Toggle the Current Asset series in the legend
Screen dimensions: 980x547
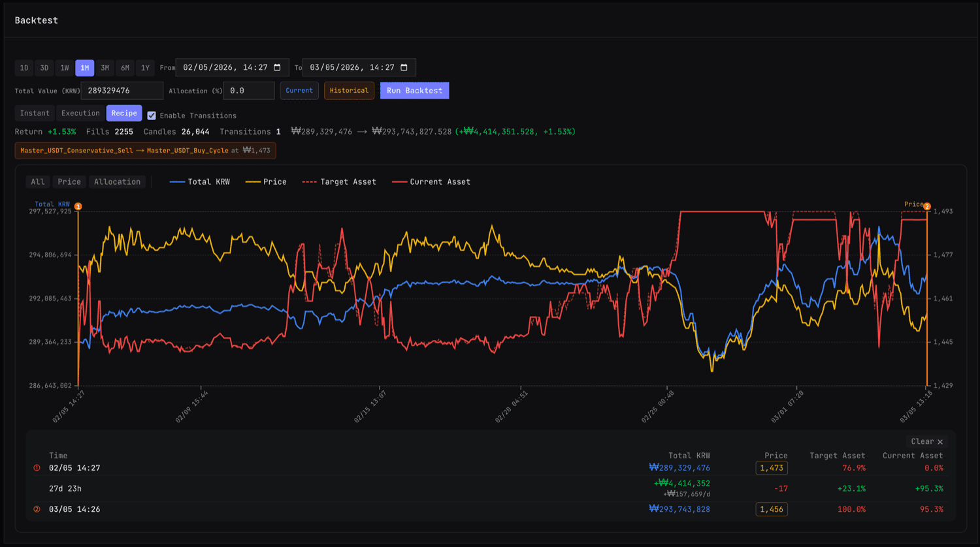431,181
